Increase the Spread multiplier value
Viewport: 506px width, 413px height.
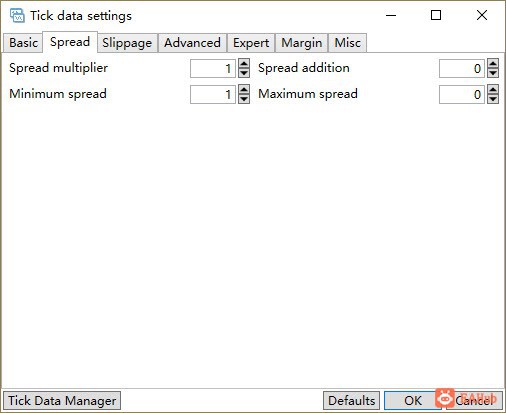(244, 63)
